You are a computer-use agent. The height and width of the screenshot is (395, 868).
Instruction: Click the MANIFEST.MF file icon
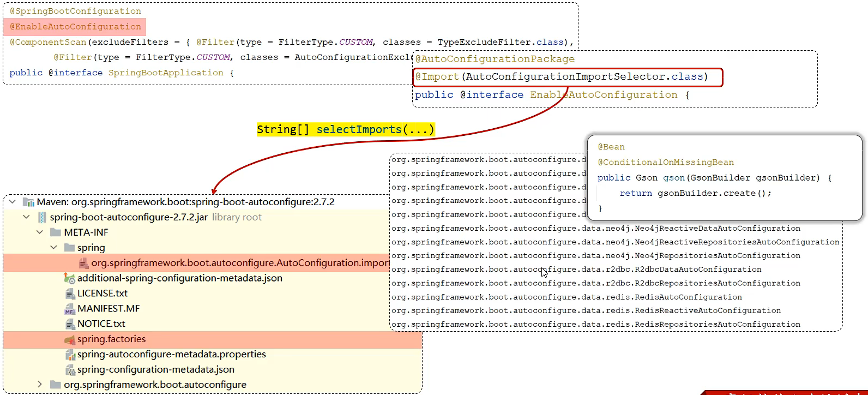click(x=70, y=309)
